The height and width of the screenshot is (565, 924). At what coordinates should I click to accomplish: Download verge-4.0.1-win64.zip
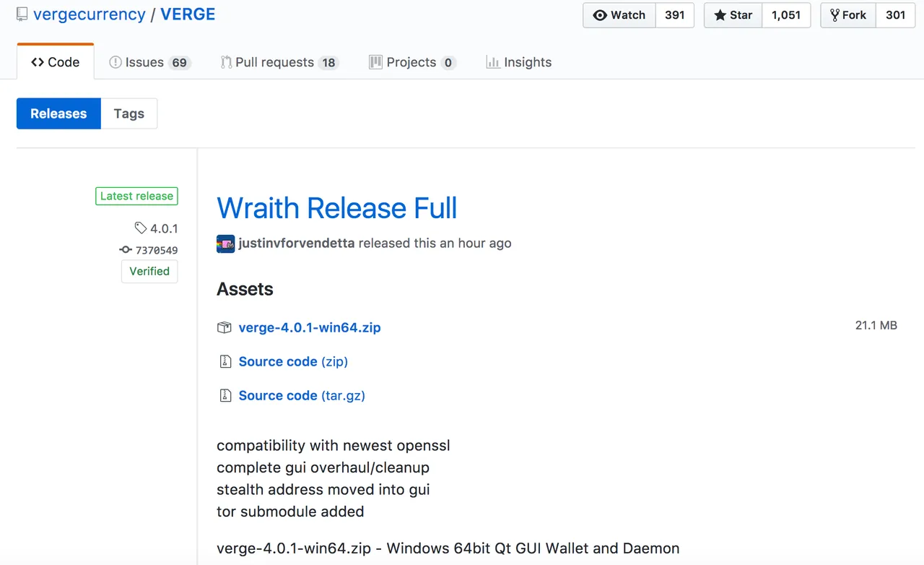(x=310, y=327)
